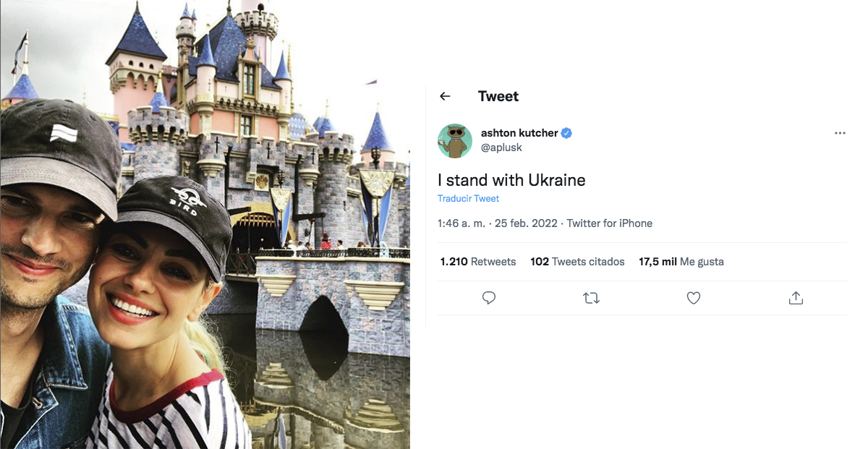Screen dimensions: 868x449
Task: Retweet using the arrows icon
Action: pos(591,298)
